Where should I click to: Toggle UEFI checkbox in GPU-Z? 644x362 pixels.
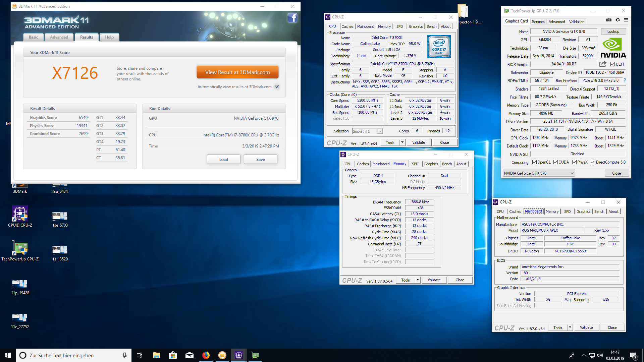(612, 64)
